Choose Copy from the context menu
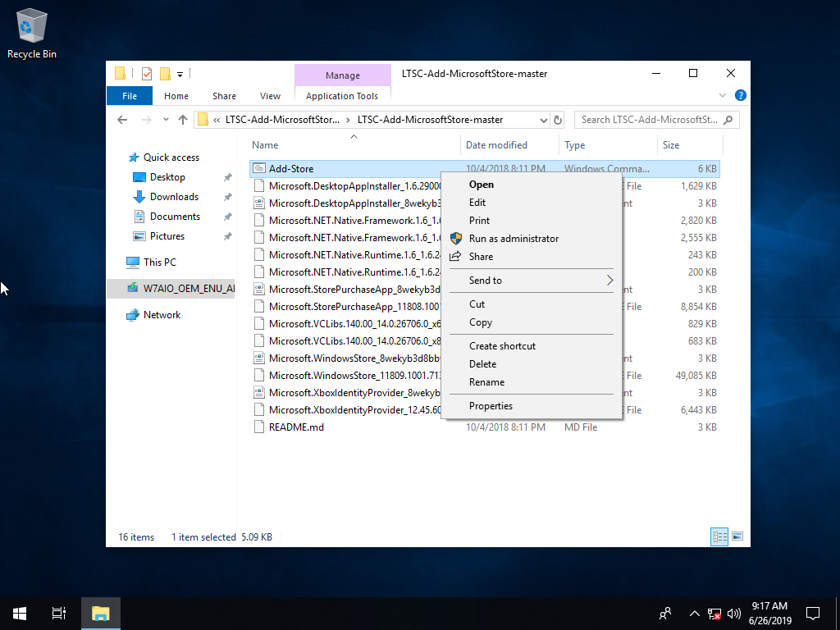 (532, 322)
